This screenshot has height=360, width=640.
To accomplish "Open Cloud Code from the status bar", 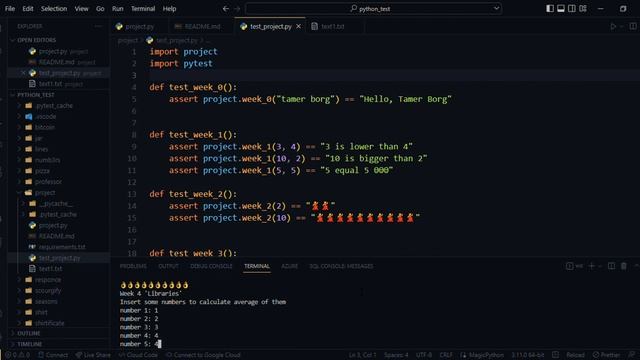I will tap(138, 355).
